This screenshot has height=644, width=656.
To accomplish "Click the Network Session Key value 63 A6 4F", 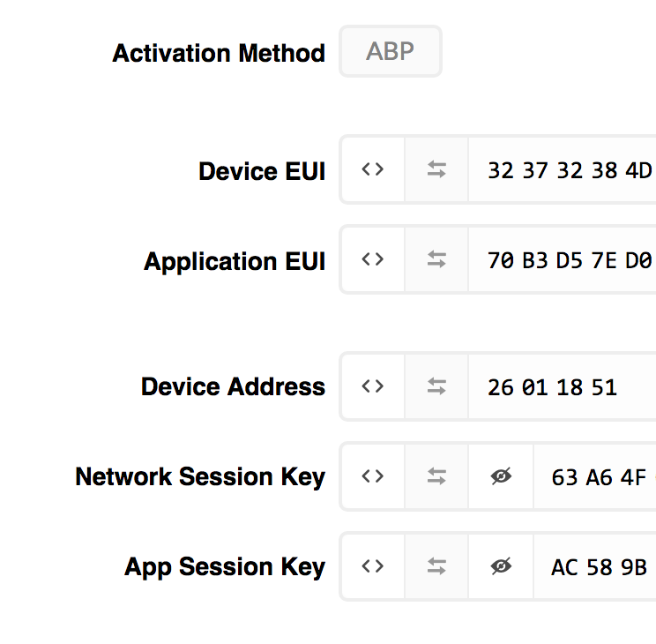I will coord(599,477).
